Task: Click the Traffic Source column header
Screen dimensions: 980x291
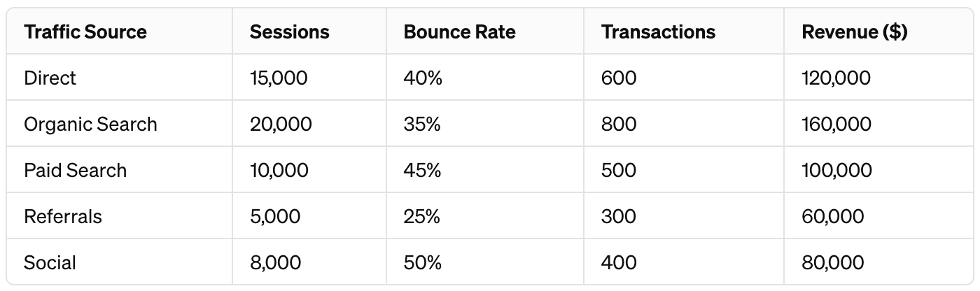Action: tap(85, 32)
